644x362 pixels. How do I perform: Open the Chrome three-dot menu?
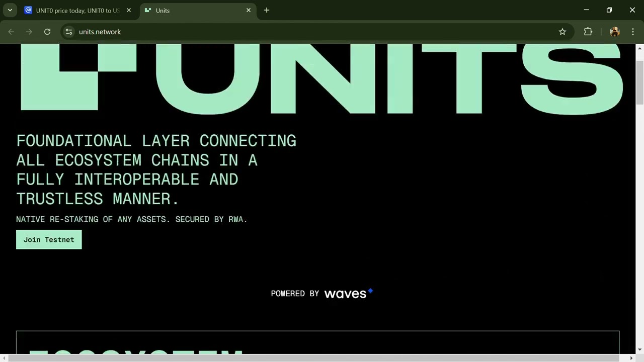point(633,32)
